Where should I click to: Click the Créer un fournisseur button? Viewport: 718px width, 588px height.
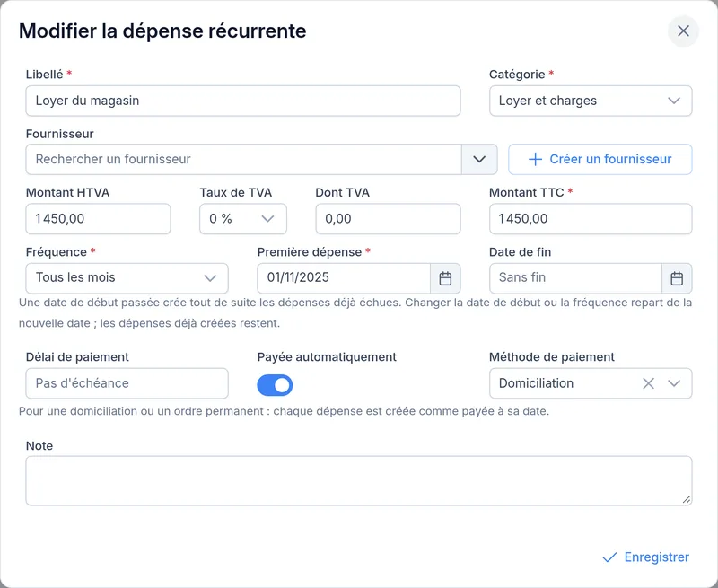(600, 160)
